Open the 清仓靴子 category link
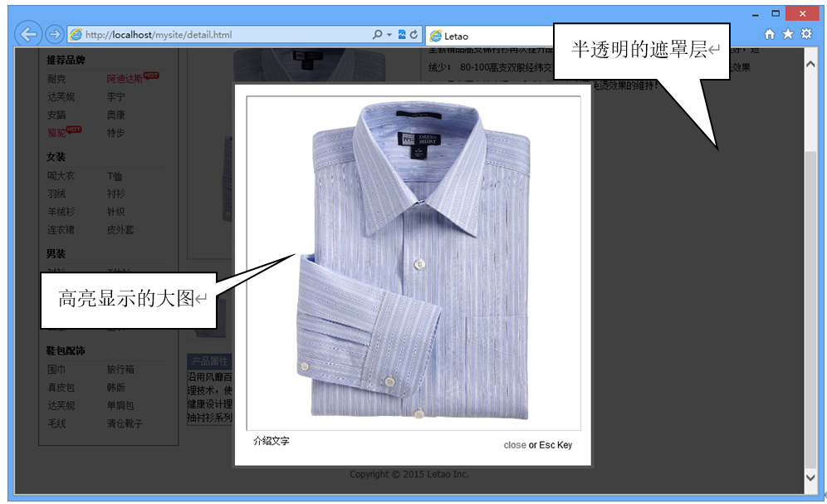 [x=125, y=423]
